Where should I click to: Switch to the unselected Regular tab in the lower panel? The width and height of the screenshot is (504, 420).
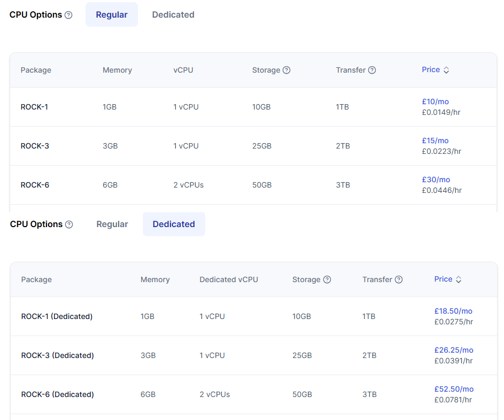coord(112,224)
